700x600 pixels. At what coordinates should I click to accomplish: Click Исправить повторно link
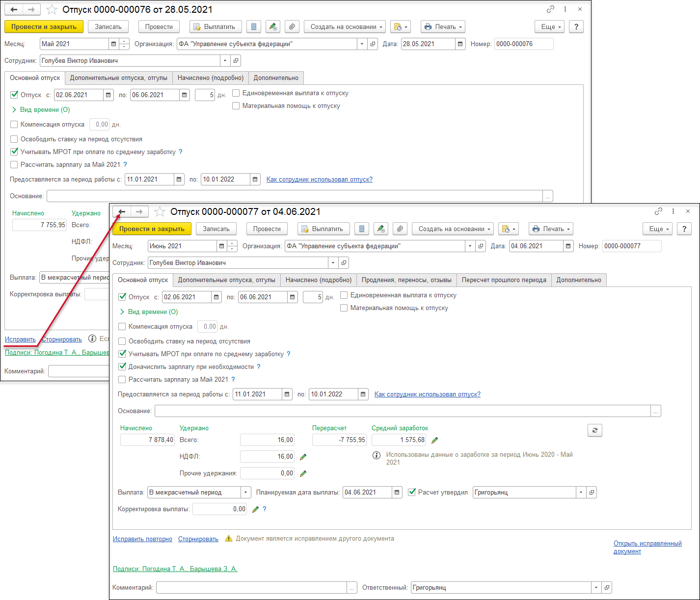click(x=142, y=539)
